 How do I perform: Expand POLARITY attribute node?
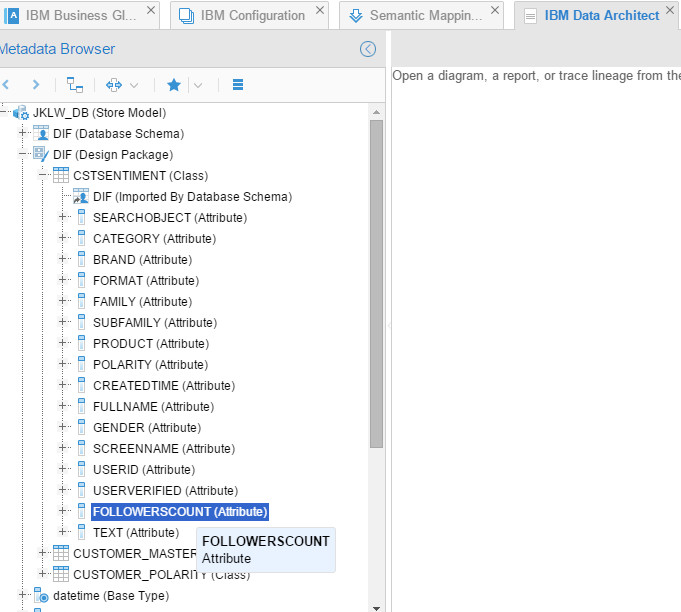(62, 364)
